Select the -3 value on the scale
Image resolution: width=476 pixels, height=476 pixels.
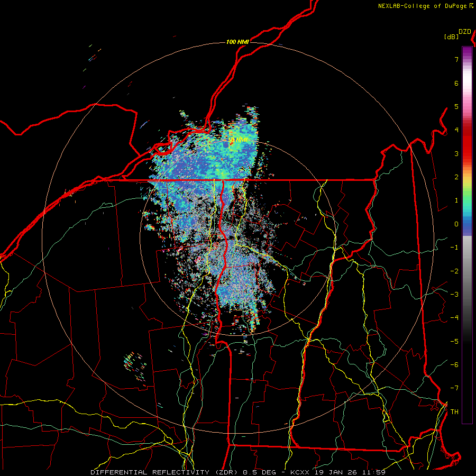tap(454, 295)
